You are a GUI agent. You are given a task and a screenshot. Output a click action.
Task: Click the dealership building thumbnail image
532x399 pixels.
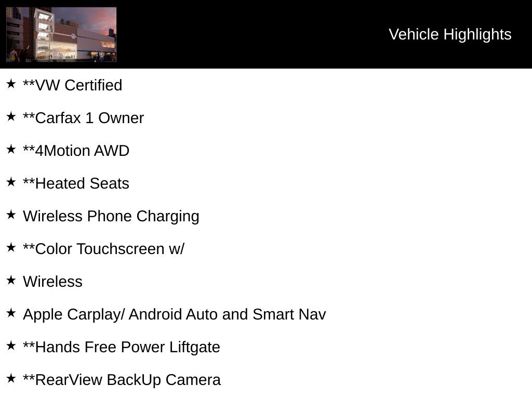(x=61, y=34)
